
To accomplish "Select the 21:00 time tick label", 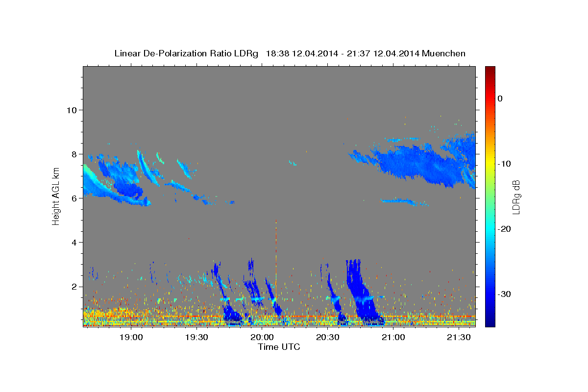I will coord(393,338).
